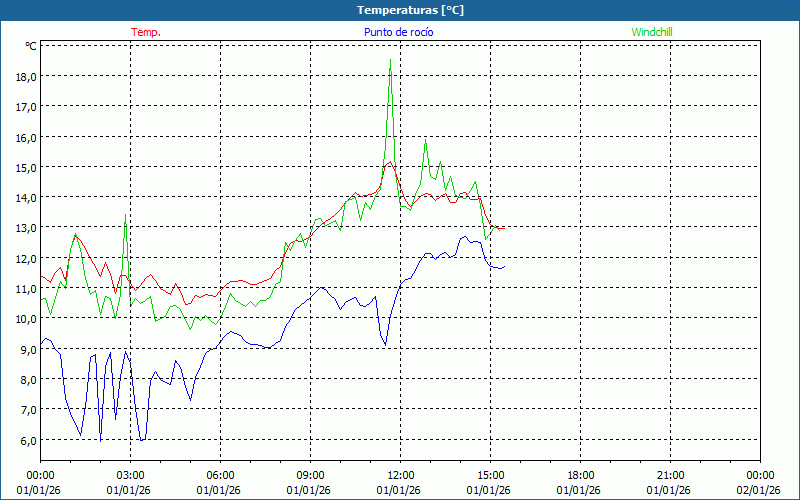Click the 9,0 y-axis value label
The height and width of the screenshot is (500, 800).
point(26,349)
